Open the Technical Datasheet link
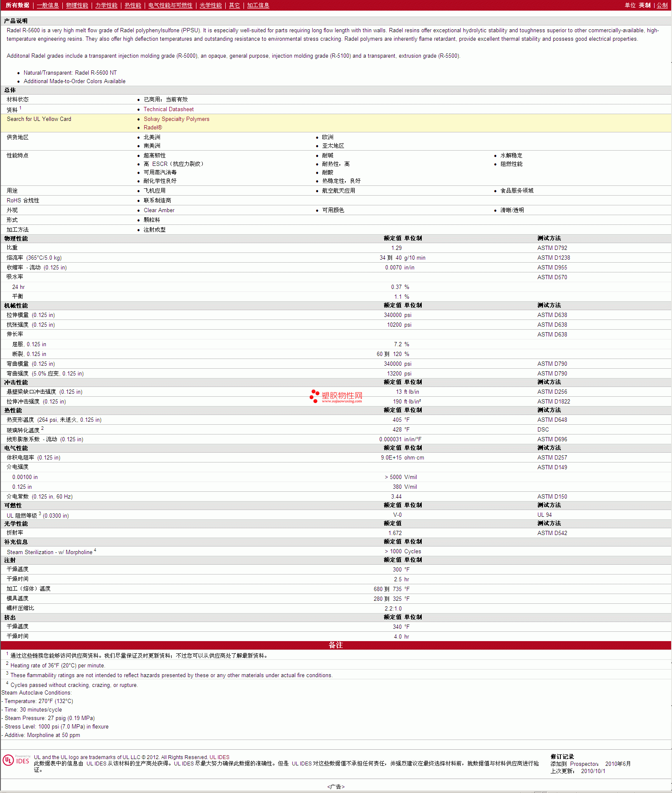The image size is (672, 793). 169,109
